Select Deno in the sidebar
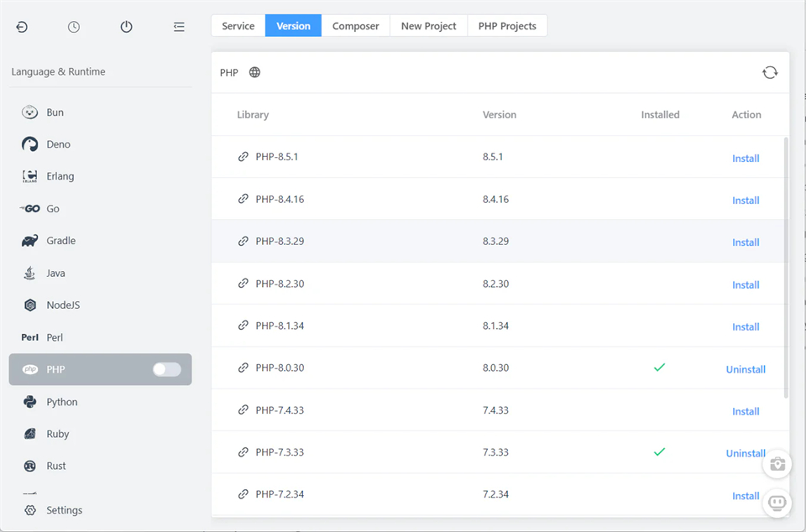Image resolution: width=806 pixels, height=532 pixels. 100,144
